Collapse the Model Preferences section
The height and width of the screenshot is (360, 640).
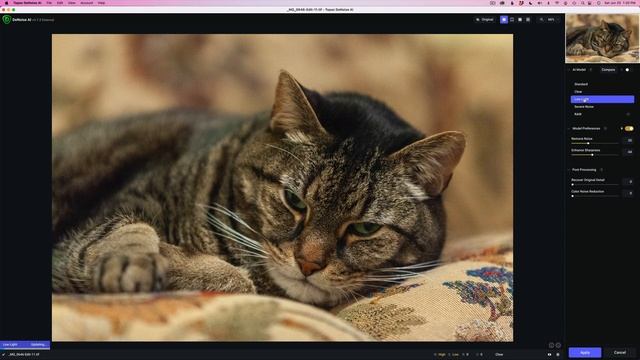point(569,129)
